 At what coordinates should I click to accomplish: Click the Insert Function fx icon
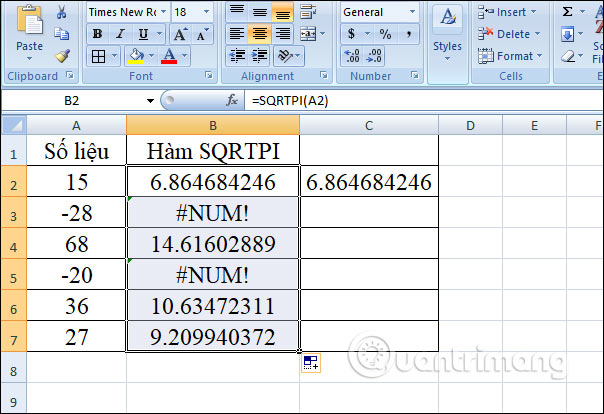click(232, 101)
